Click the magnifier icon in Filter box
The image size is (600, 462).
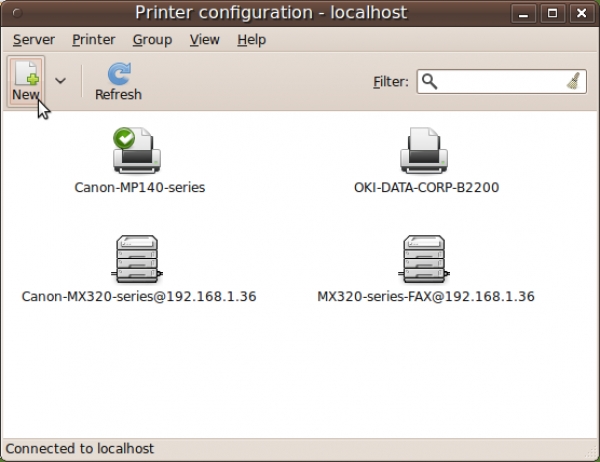429,82
